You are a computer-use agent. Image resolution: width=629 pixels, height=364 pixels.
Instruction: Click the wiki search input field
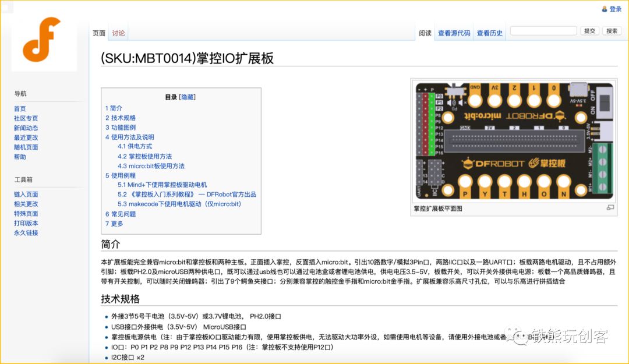click(543, 31)
